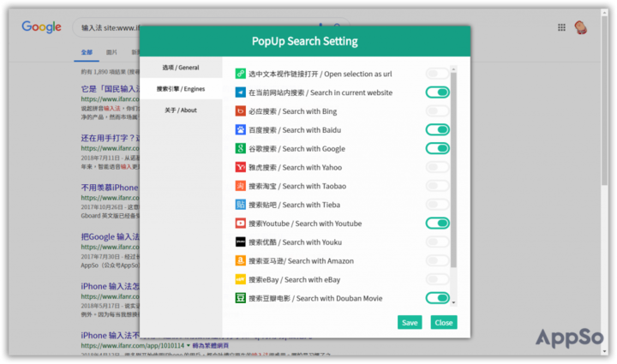Click the Google logo in background page
The width and height of the screenshot is (617, 364).
click(41, 27)
